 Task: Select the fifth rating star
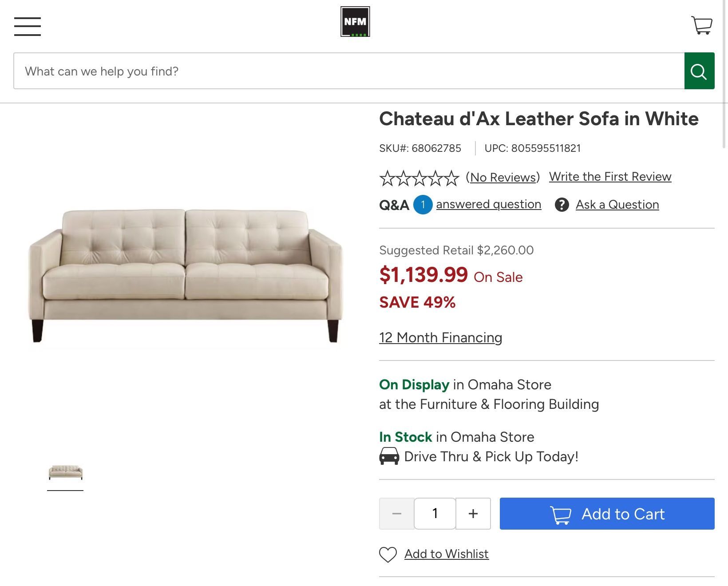coord(450,177)
